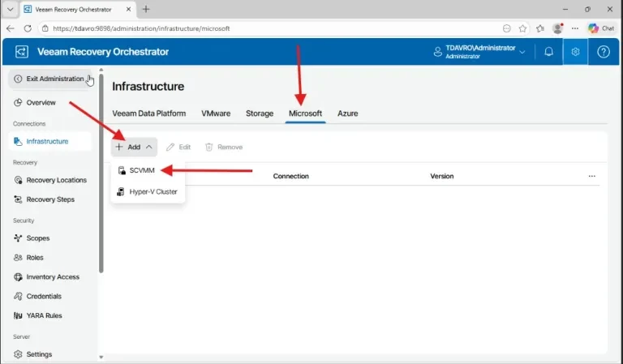Click the Add button label
Image resolution: width=623 pixels, height=364 pixels.
tap(134, 147)
